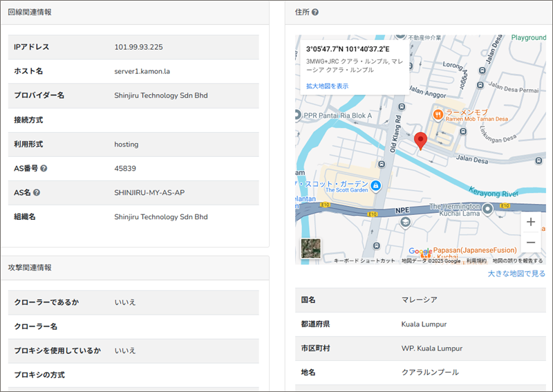The height and width of the screenshot is (392, 553).
Task: Click the red location pin on map
Action: click(x=420, y=142)
